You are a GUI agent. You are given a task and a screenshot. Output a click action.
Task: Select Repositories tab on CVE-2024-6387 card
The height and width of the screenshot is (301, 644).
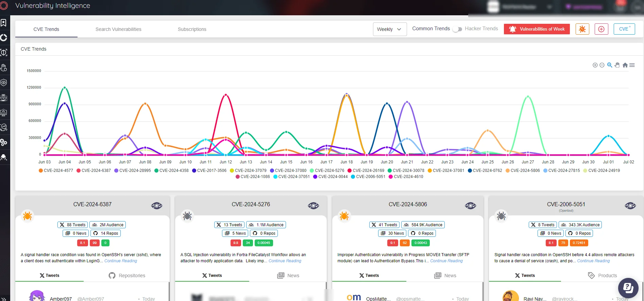click(127, 276)
